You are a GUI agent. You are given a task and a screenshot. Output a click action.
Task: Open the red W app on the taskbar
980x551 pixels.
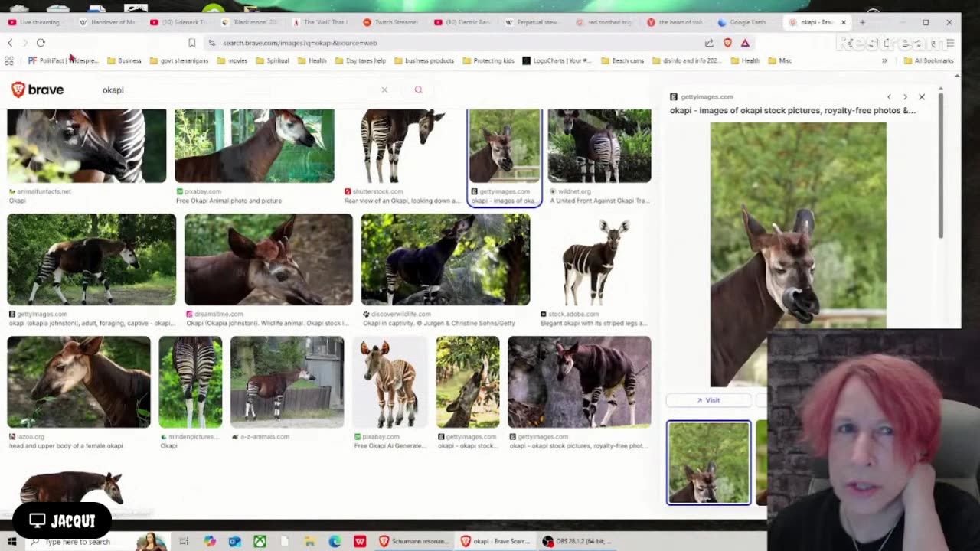click(x=360, y=542)
